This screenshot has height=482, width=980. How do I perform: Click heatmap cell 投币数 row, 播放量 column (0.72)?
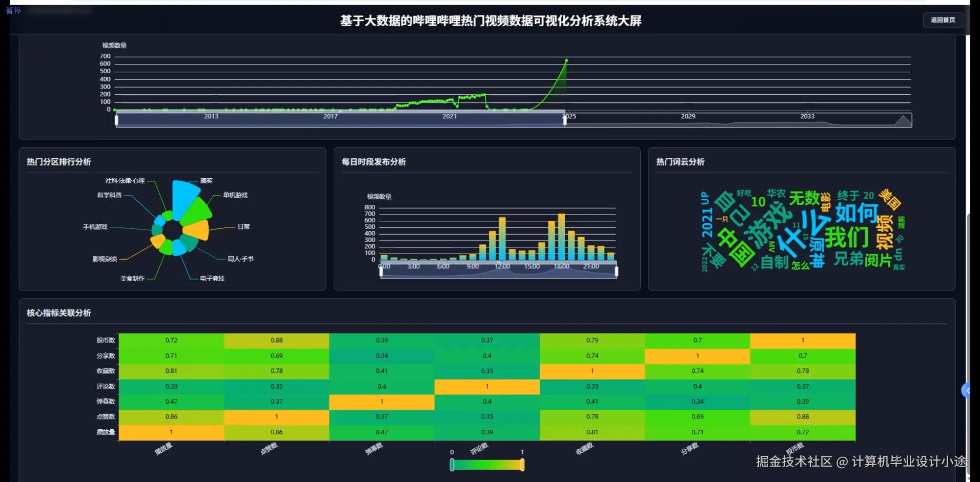[171, 340]
